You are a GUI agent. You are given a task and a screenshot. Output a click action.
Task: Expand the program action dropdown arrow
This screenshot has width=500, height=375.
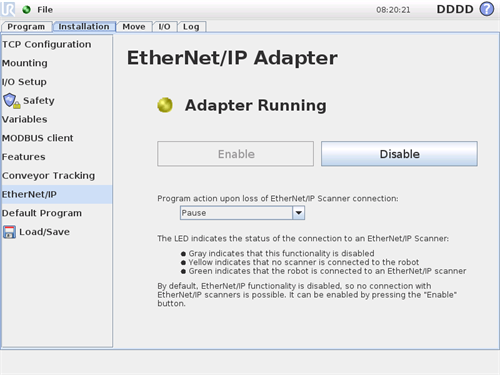[299, 213]
